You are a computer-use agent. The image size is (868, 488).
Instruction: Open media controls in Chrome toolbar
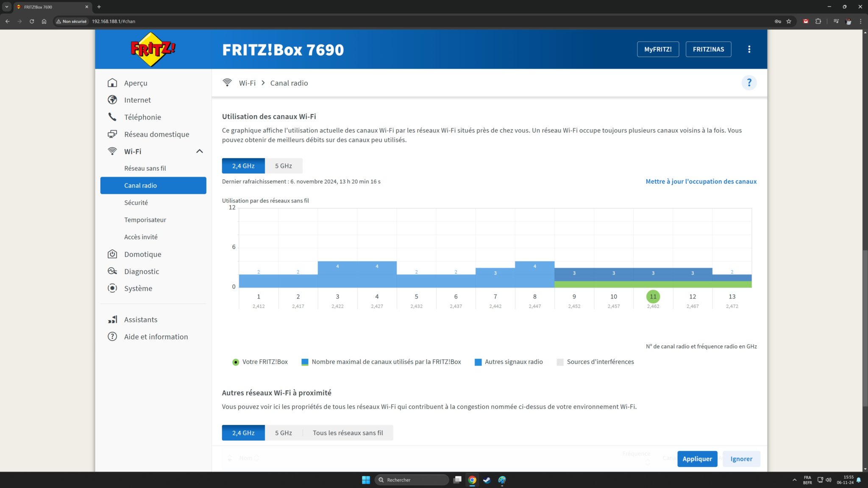[836, 21]
